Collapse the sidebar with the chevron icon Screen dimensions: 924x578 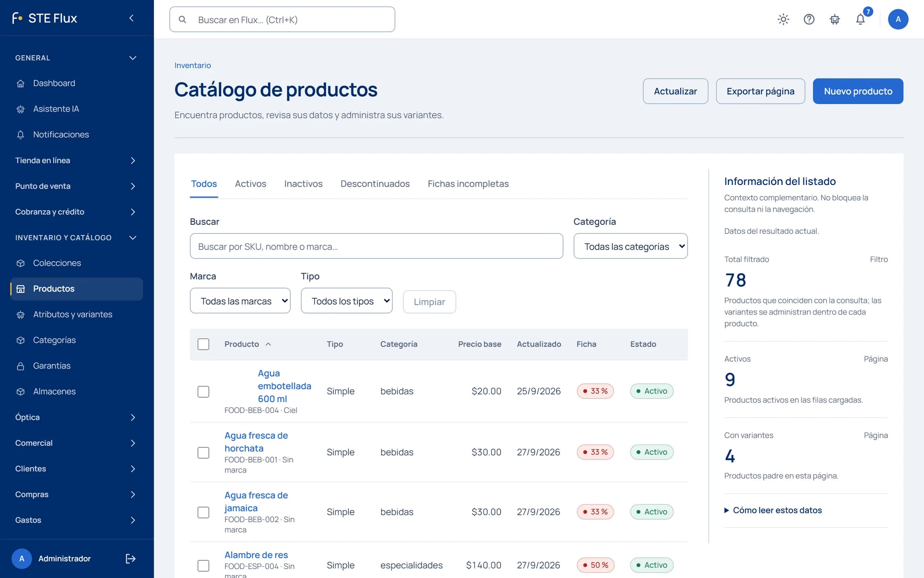coord(131,18)
